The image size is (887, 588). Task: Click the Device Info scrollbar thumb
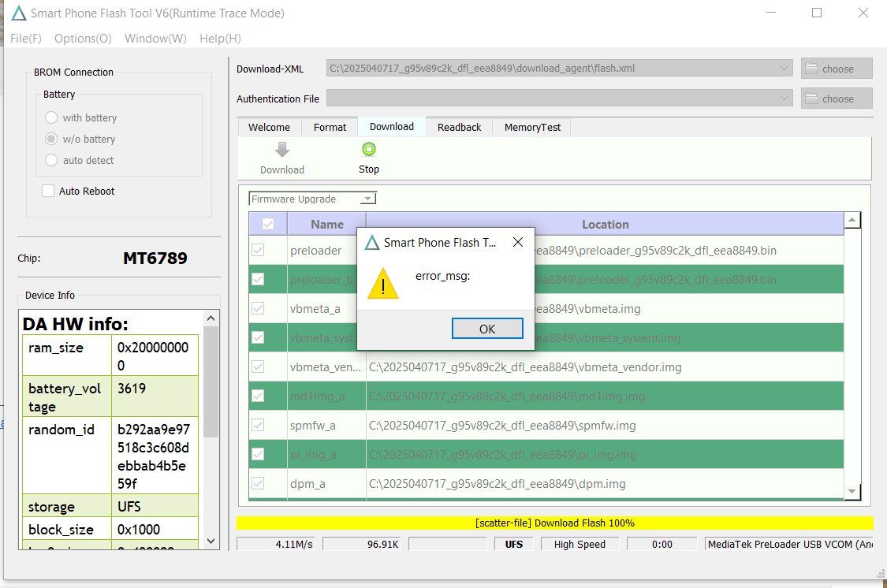click(211, 381)
